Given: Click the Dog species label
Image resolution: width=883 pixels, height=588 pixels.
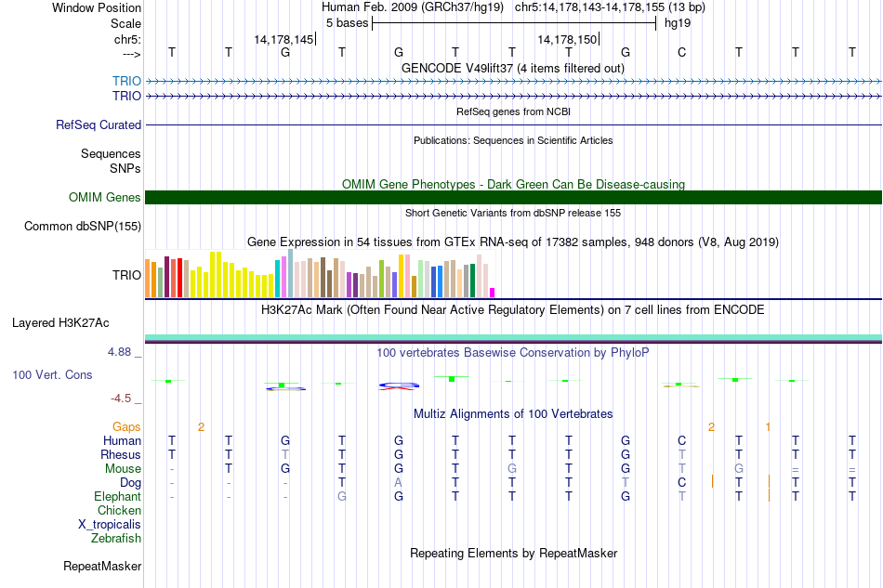Looking at the screenshot, I should [x=131, y=483].
